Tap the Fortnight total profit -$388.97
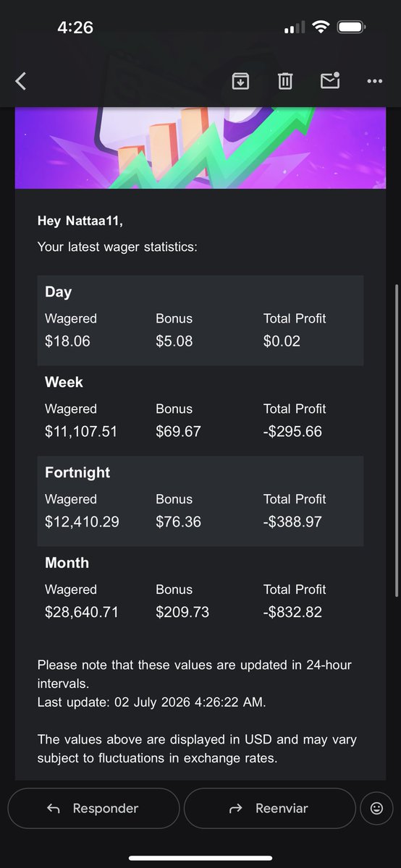This screenshot has height=868, width=401. point(292,522)
